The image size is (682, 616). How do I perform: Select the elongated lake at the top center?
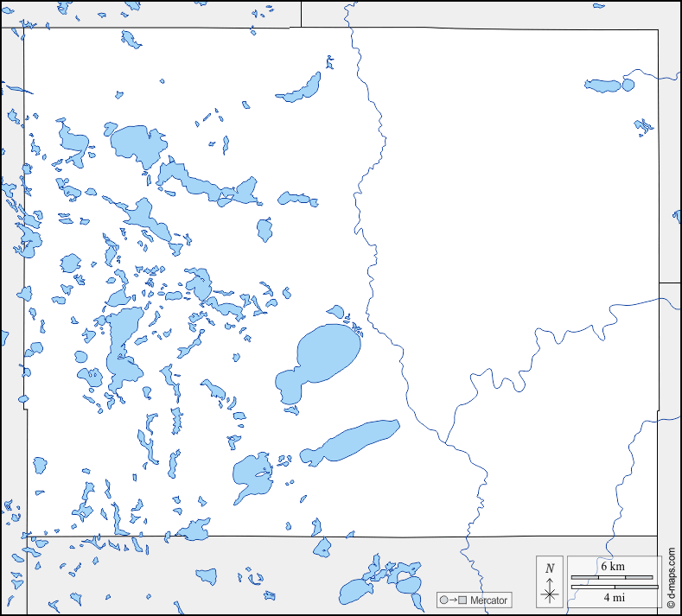300,87
